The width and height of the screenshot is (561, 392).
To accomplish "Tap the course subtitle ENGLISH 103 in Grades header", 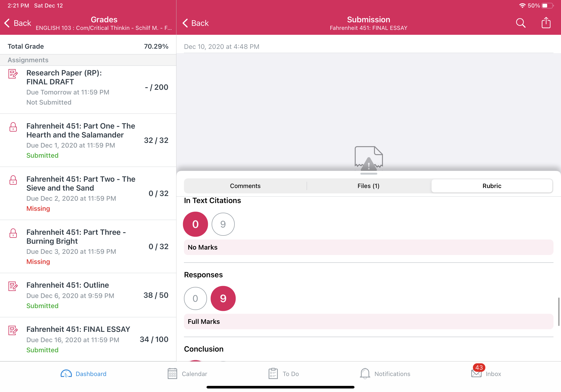I will 104,28.
